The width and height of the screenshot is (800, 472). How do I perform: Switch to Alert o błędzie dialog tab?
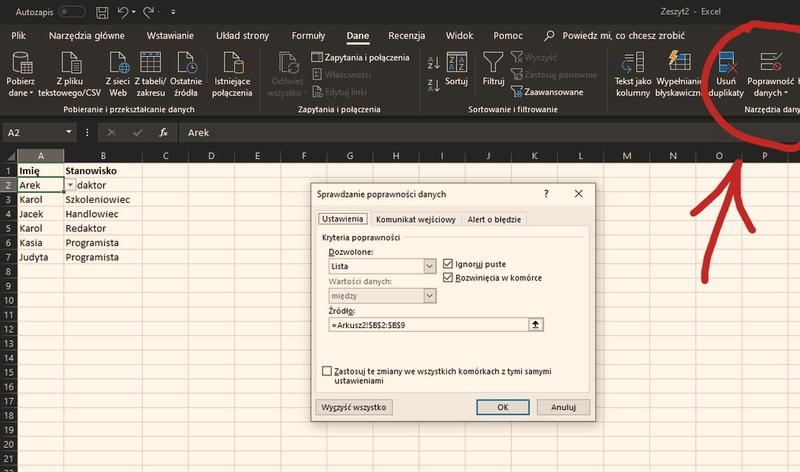494,219
